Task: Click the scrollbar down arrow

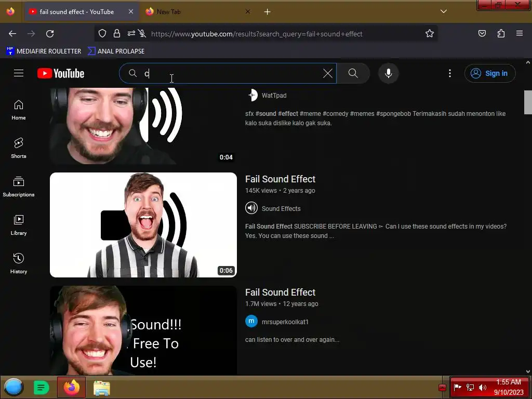Action: [528, 371]
